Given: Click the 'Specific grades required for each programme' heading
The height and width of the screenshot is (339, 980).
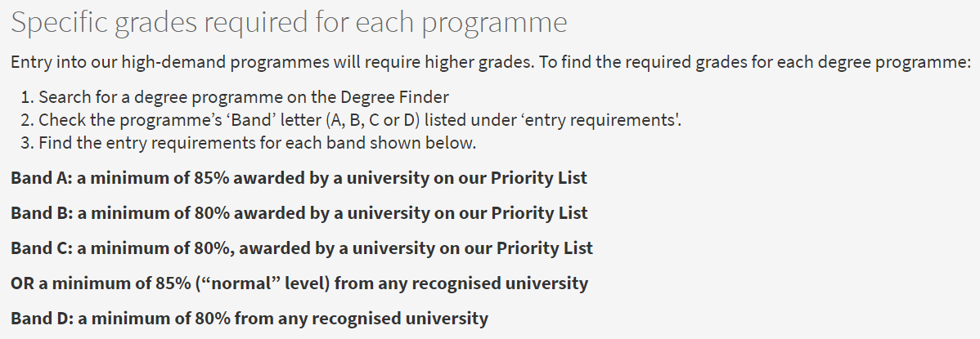Looking at the screenshot, I should point(289,25).
